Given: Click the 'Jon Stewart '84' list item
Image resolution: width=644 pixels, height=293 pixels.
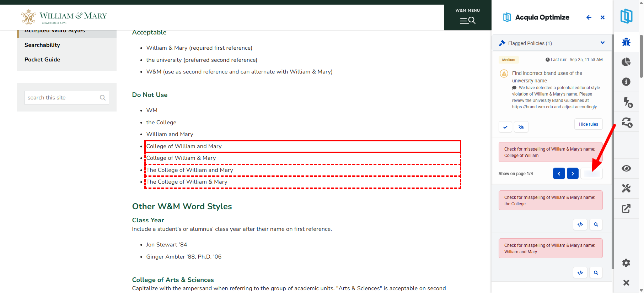Looking at the screenshot, I should click(167, 245).
